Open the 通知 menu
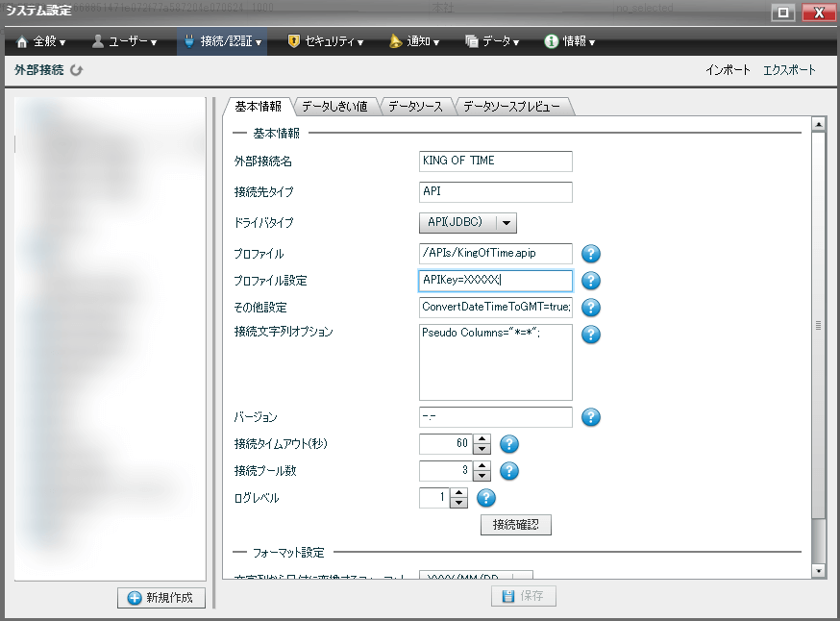Viewport: 840px width, 621px height. point(414,41)
